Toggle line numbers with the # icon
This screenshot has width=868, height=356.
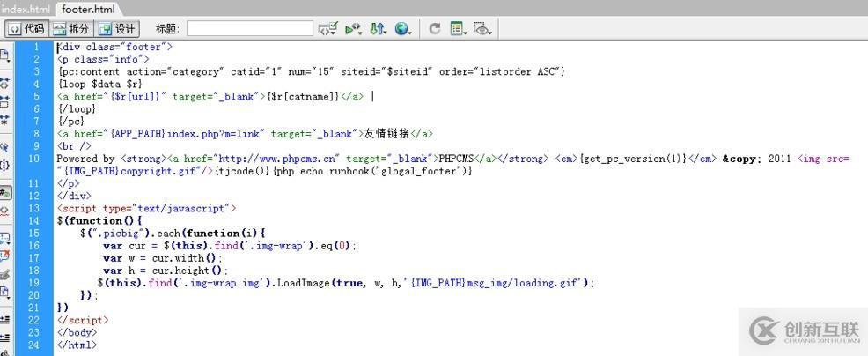4,193
